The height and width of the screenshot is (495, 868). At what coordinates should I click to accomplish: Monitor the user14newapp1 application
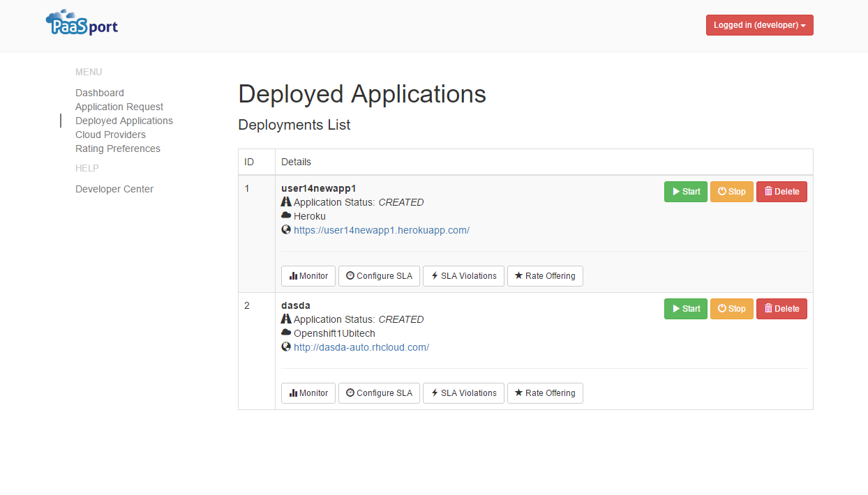coord(308,276)
